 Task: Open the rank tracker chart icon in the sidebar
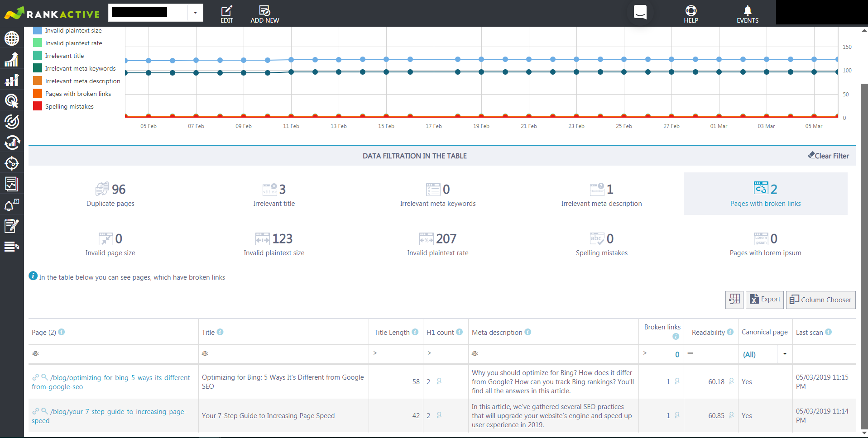[12, 59]
